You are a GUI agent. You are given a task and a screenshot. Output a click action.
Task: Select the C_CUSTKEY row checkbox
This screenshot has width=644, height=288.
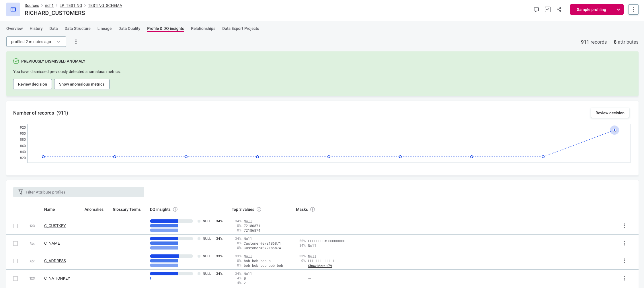(15, 226)
